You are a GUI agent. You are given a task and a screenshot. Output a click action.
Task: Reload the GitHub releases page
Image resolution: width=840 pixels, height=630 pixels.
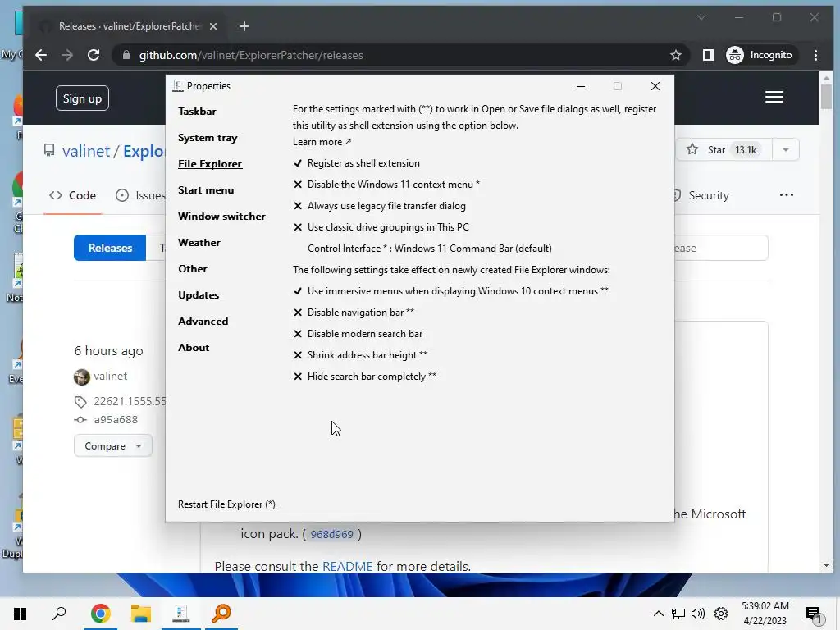[x=94, y=55]
